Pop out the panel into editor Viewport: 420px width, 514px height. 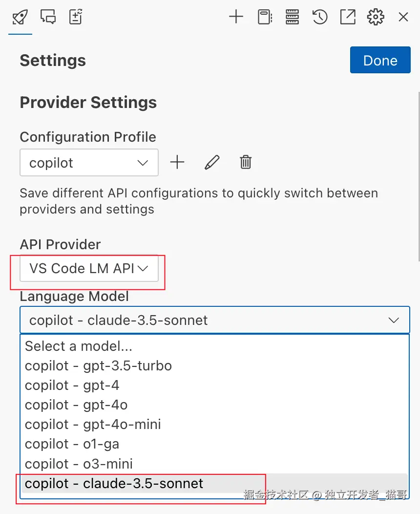348,17
